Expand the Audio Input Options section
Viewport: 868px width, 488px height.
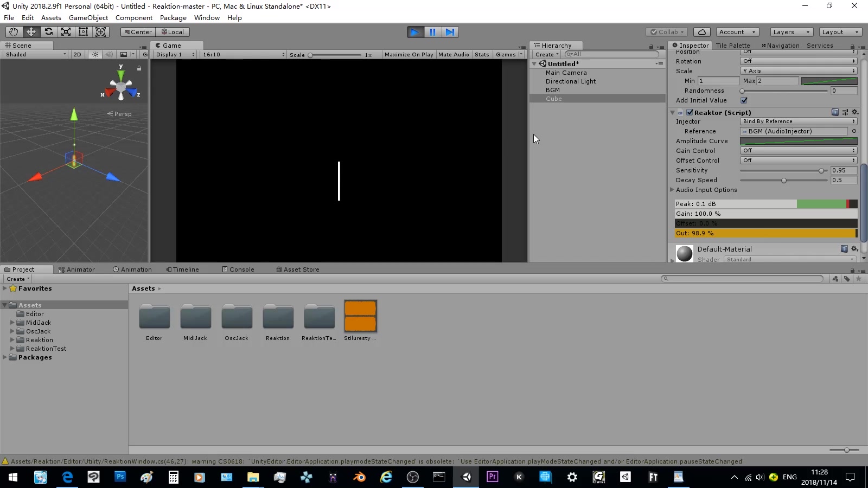(x=673, y=190)
